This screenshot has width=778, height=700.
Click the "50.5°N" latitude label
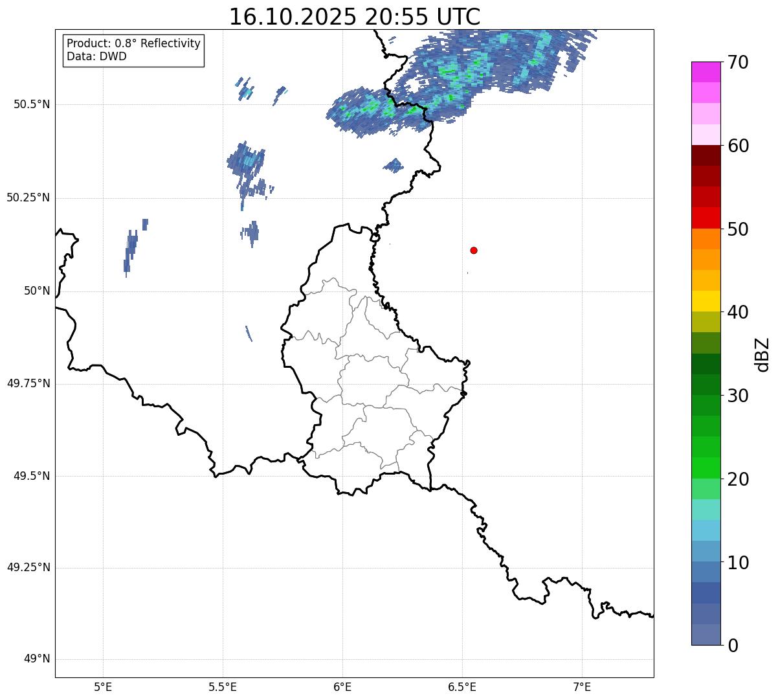pos(32,104)
